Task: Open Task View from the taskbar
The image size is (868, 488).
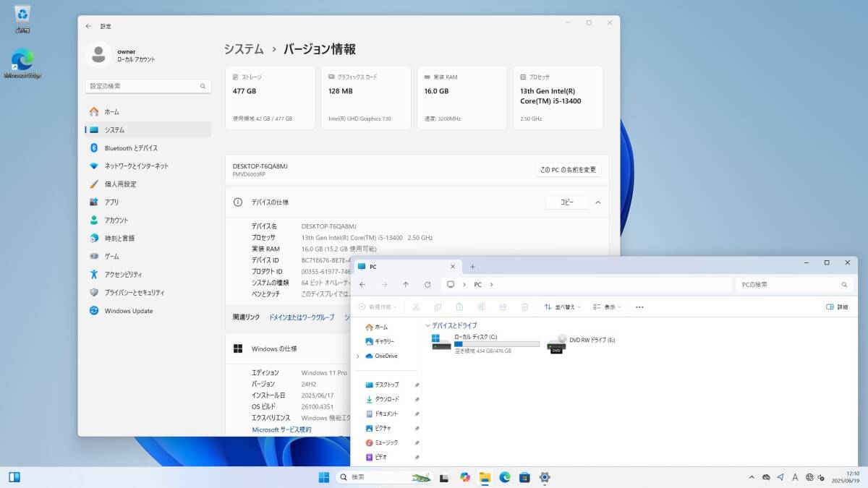Action: pos(444,477)
